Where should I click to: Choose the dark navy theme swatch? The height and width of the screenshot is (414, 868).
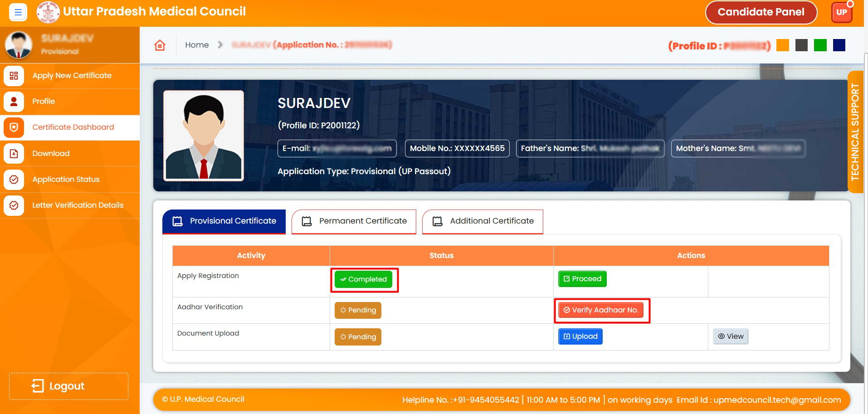coord(839,45)
